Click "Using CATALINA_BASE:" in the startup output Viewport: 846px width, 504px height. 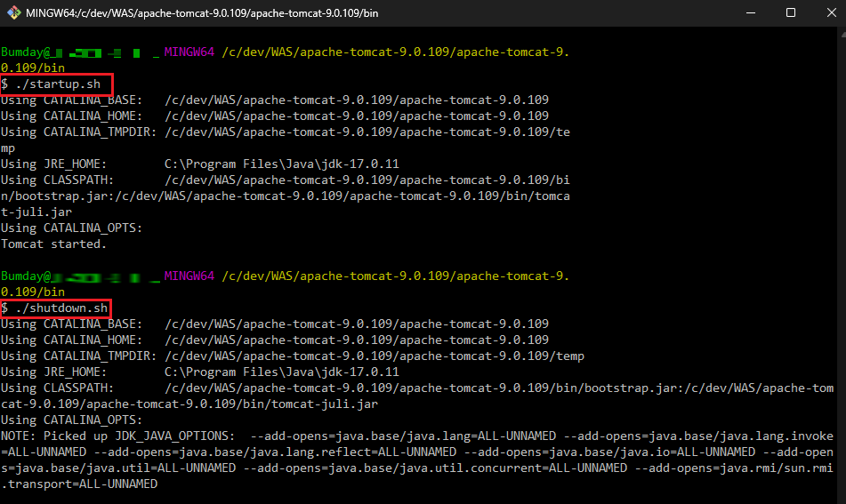tap(72, 100)
